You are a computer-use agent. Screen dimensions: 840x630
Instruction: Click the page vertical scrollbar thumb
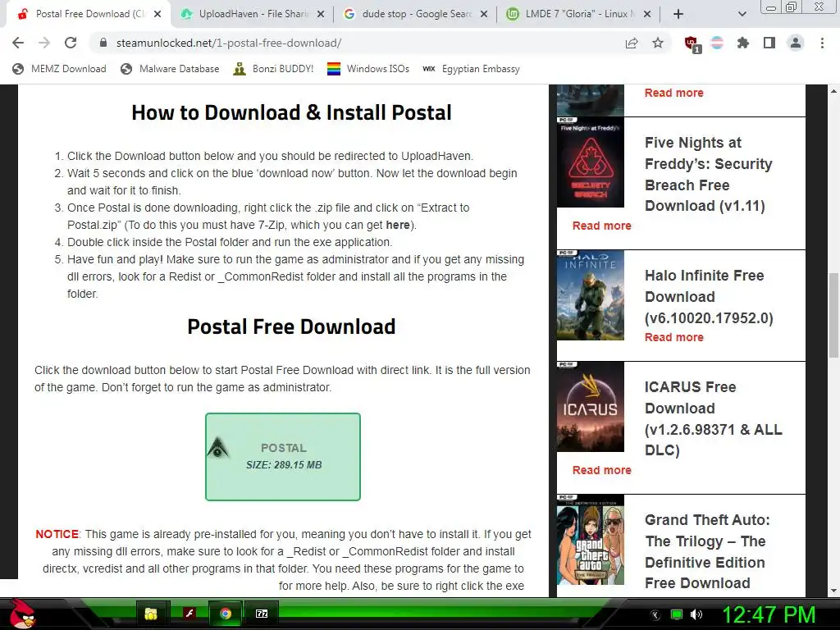(x=833, y=315)
